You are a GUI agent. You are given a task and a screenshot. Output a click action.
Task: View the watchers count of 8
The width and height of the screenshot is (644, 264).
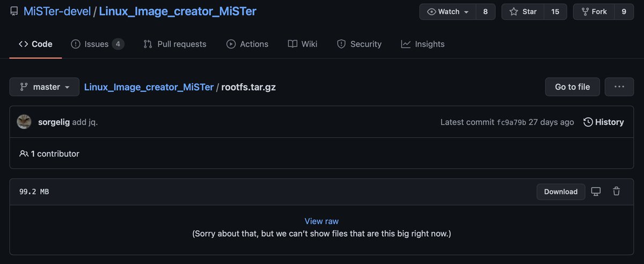pos(486,12)
